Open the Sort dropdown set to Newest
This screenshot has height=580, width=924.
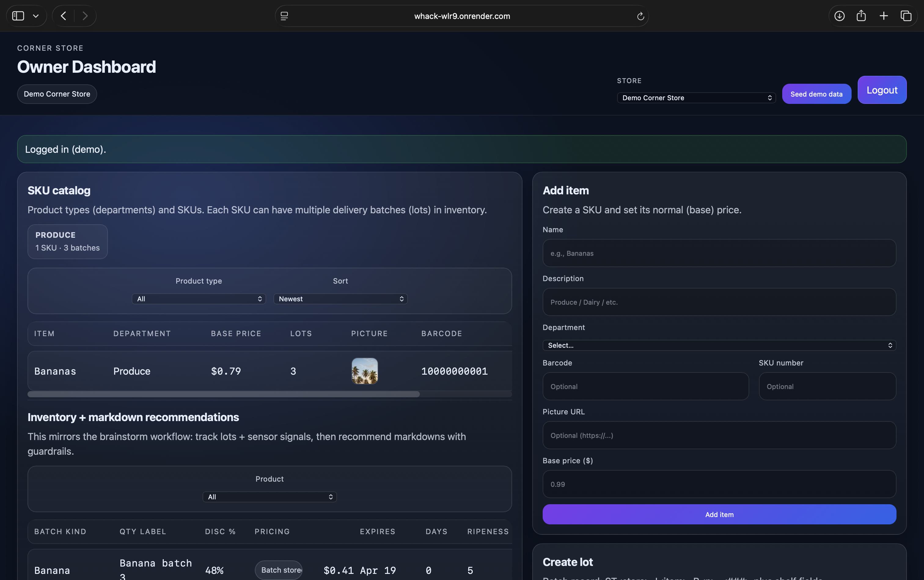click(340, 299)
